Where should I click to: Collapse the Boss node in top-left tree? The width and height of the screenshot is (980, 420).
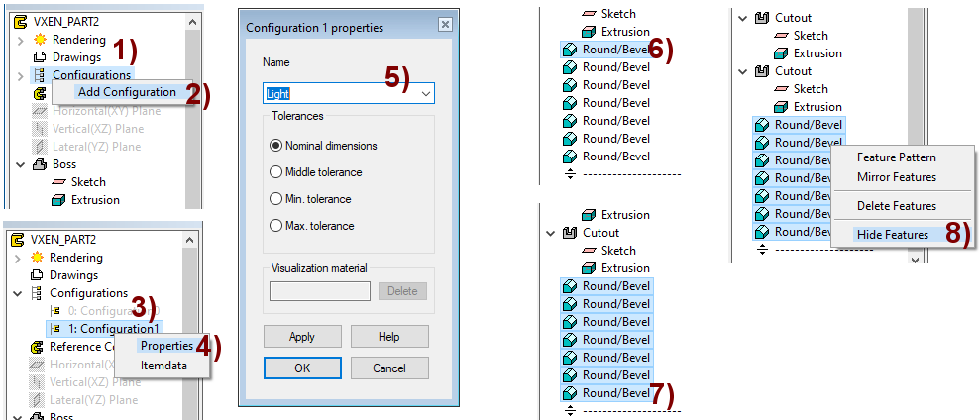click(x=19, y=164)
